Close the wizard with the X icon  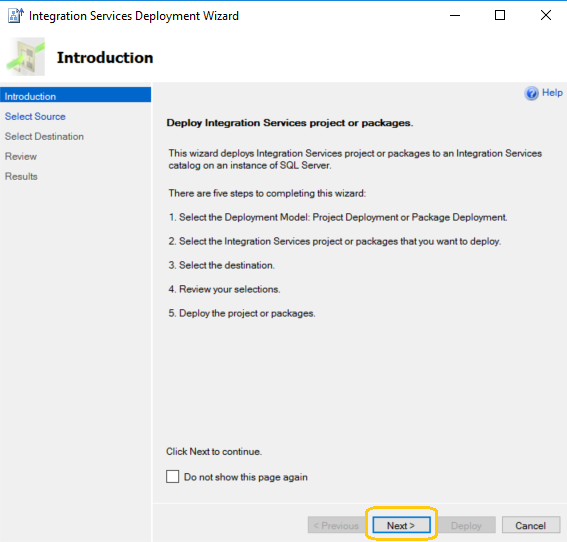tap(546, 15)
